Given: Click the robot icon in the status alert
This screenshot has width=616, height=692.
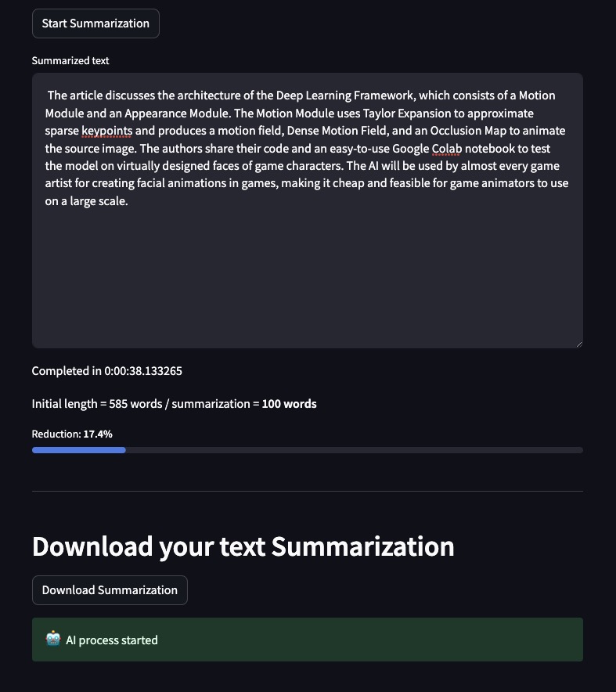Looking at the screenshot, I should 53,640.
